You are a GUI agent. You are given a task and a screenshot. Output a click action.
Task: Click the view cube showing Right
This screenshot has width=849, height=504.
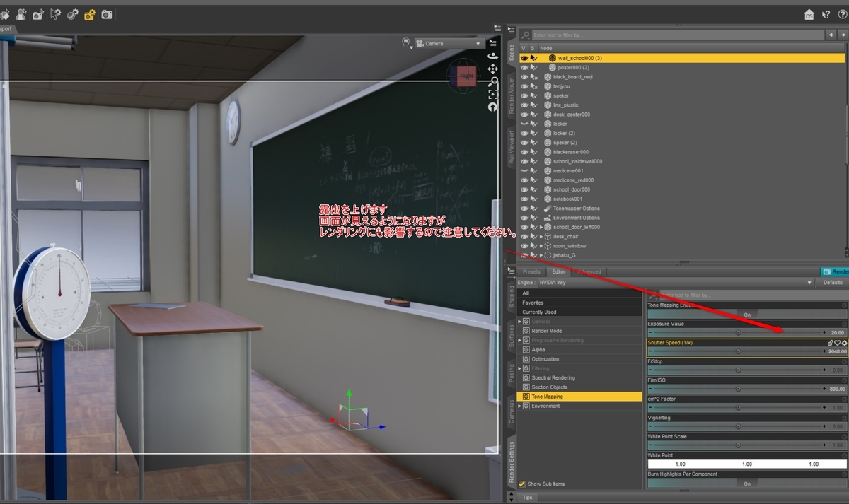[x=466, y=76]
